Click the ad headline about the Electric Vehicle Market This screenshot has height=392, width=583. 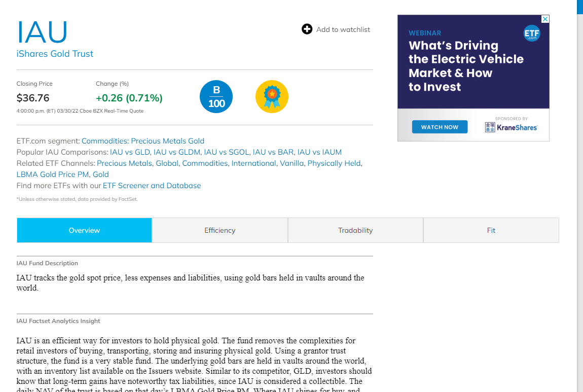coord(466,66)
